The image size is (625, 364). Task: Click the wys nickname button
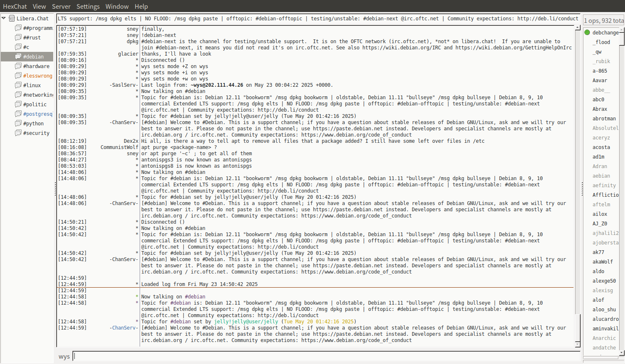[x=64, y=357]
